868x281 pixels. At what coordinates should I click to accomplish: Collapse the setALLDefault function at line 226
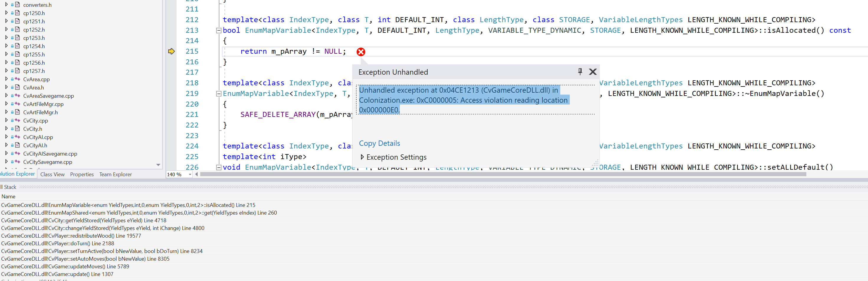click(218, 167)
